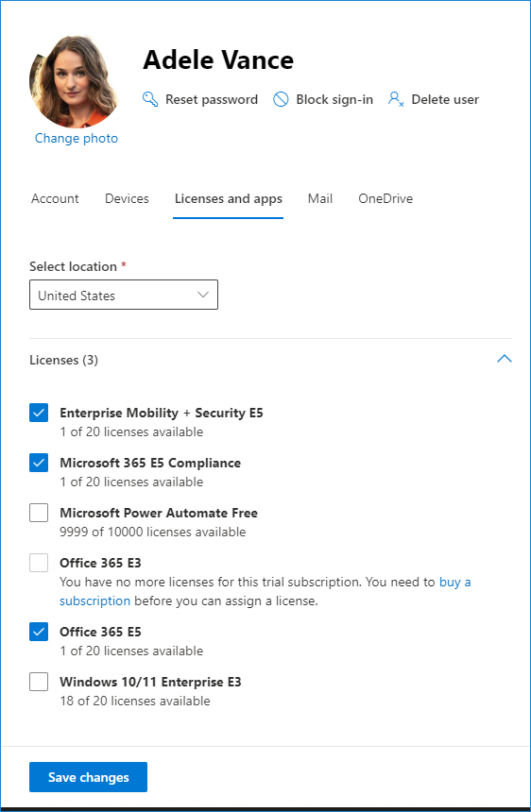The height and width of the screenshot is (812, 531).
Task: Check Windows 10/11 Enterprise E3 license
Action: point(39,682)
